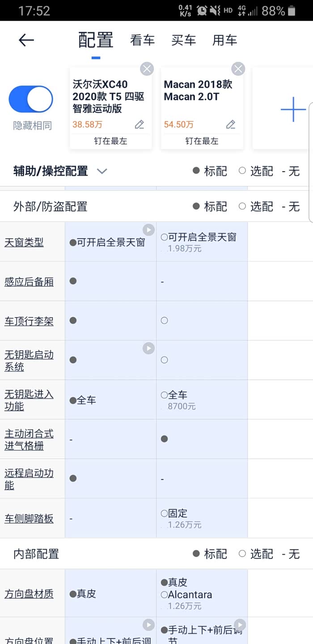Switch to the 买车 tab

click(183, 40)
